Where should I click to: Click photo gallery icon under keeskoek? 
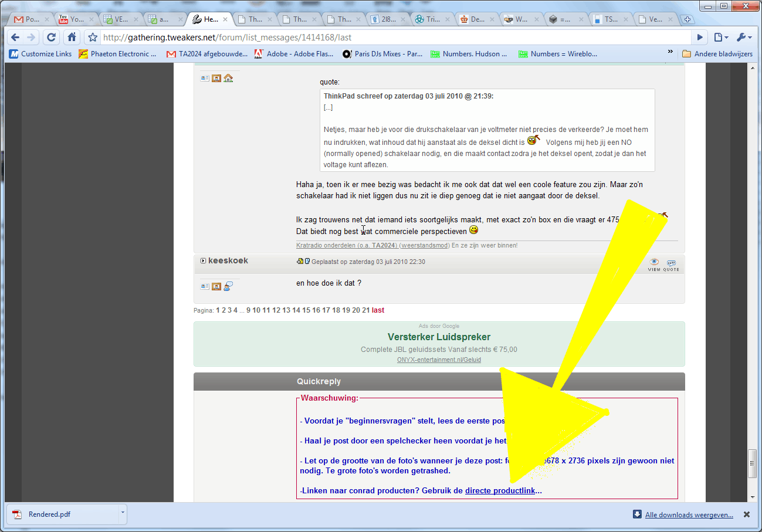(216, 286)
